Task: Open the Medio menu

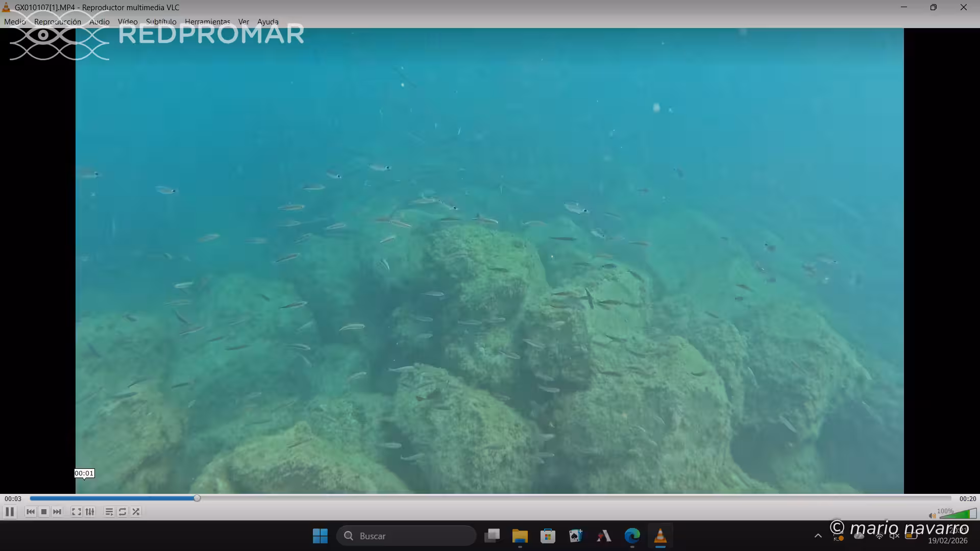Action: (x=15, y=21)
